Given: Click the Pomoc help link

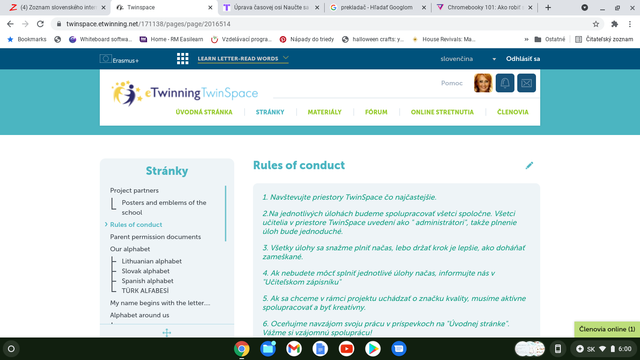Looking at the screenshot, I should click(x=451, y=83).
